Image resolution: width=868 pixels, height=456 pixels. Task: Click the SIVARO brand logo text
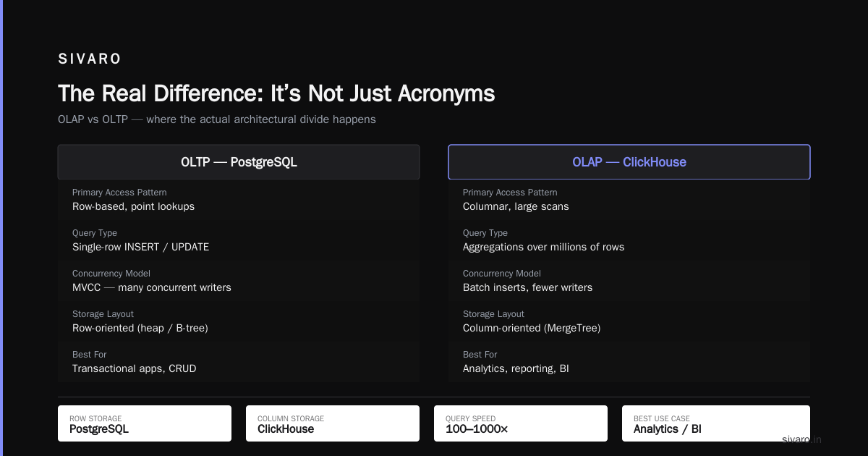point(90,59)
